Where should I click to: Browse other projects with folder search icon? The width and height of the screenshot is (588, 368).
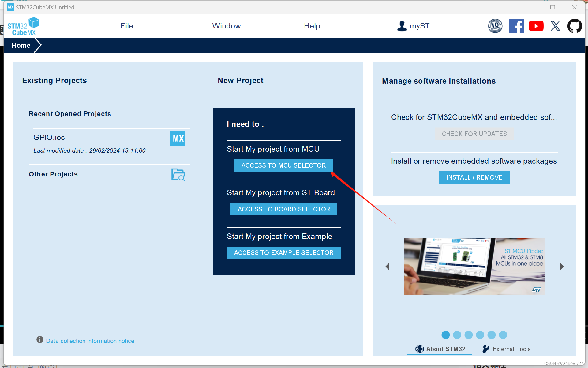click(x=178, y=175)
